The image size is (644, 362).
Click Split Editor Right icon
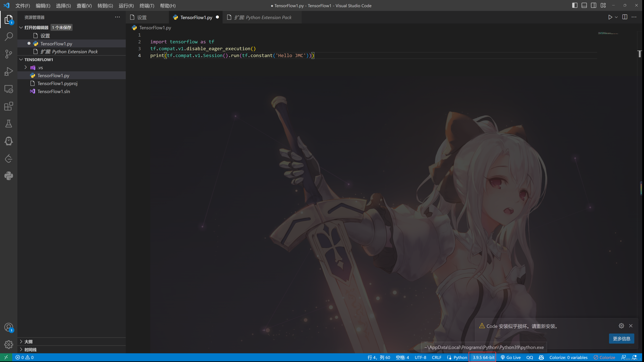tap(625, 17)
